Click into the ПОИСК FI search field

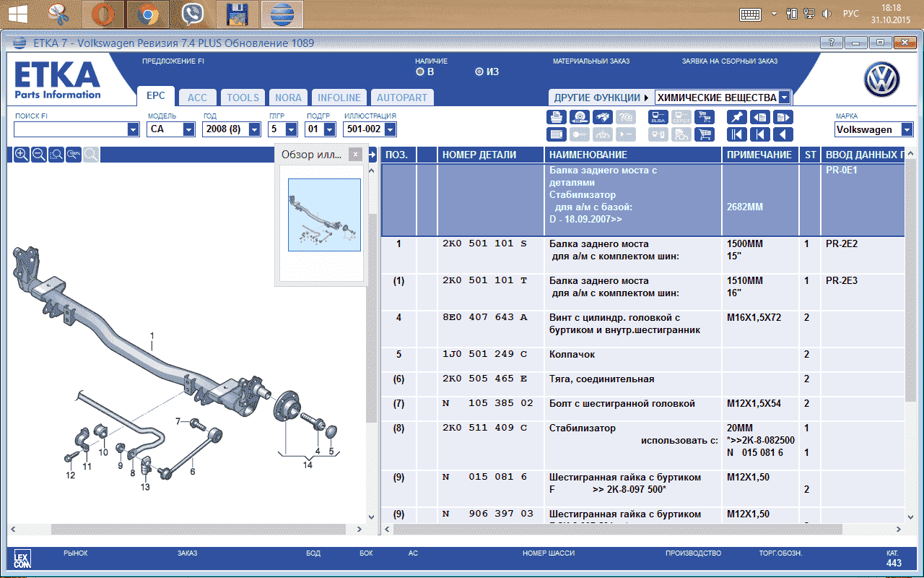click(70, 129)
